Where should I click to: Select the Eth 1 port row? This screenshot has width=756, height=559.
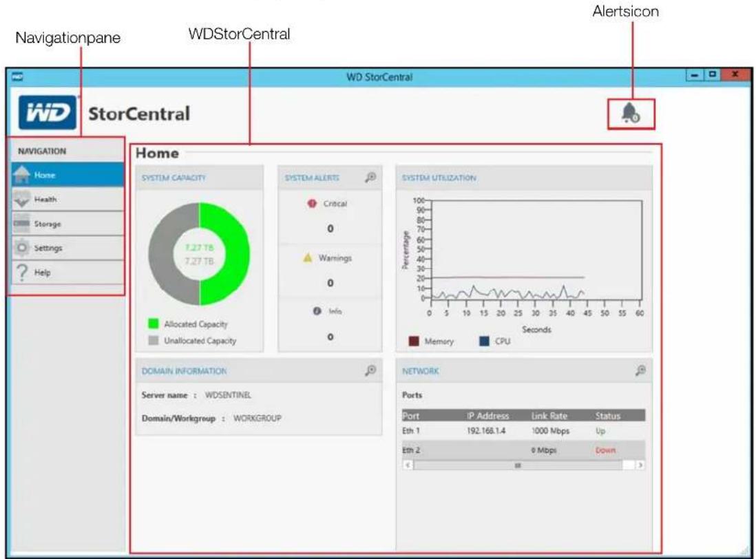[523, 431]
